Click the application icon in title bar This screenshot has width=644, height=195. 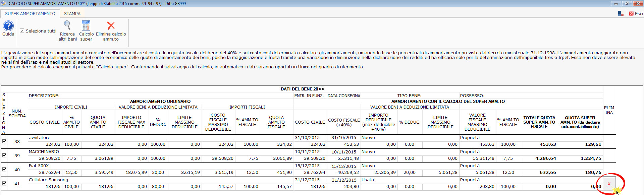click(4, 3)
